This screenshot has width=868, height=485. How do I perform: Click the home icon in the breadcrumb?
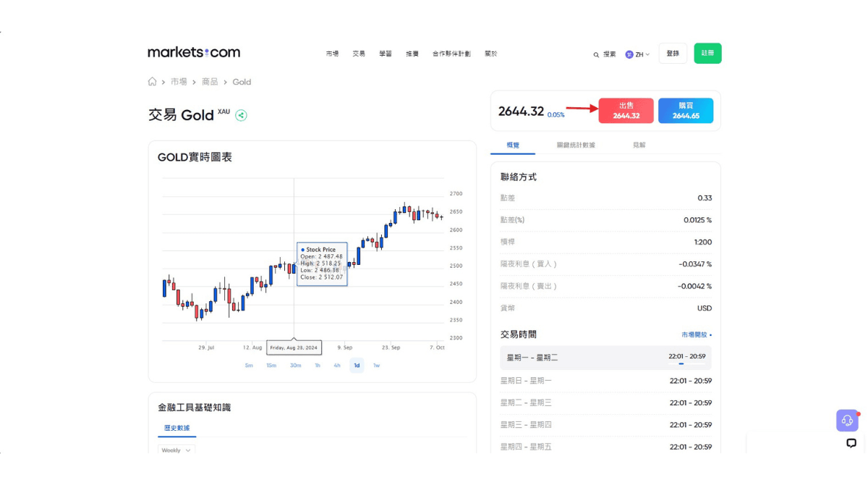(152, 81)
